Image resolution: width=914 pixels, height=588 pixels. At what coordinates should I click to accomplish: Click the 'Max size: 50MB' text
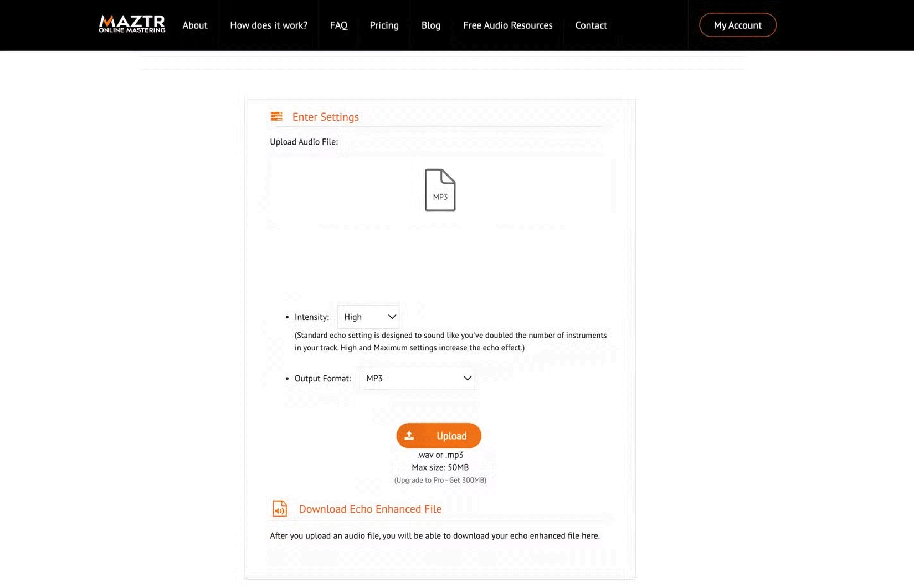point(440,467)
